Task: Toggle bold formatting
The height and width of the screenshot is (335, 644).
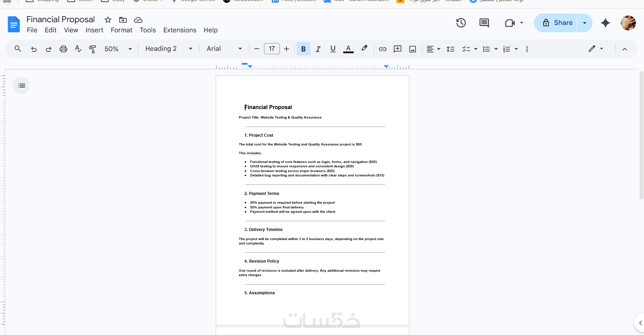Action: 303,49
